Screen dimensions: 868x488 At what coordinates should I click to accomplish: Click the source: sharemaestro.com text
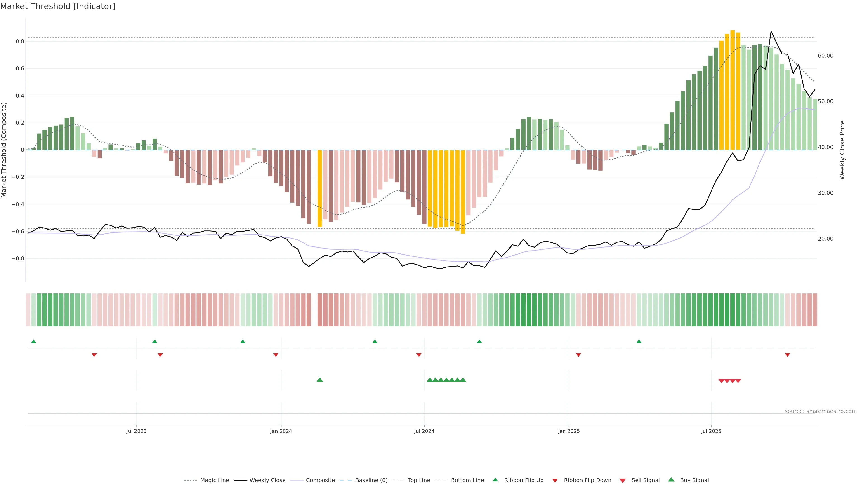pyautogui.click(x=821, y=411)
